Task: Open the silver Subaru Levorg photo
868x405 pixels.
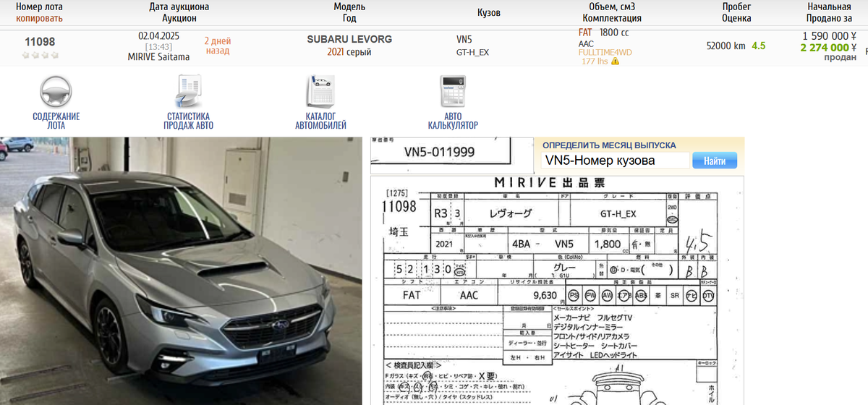Action: click(x=181, y=270)
